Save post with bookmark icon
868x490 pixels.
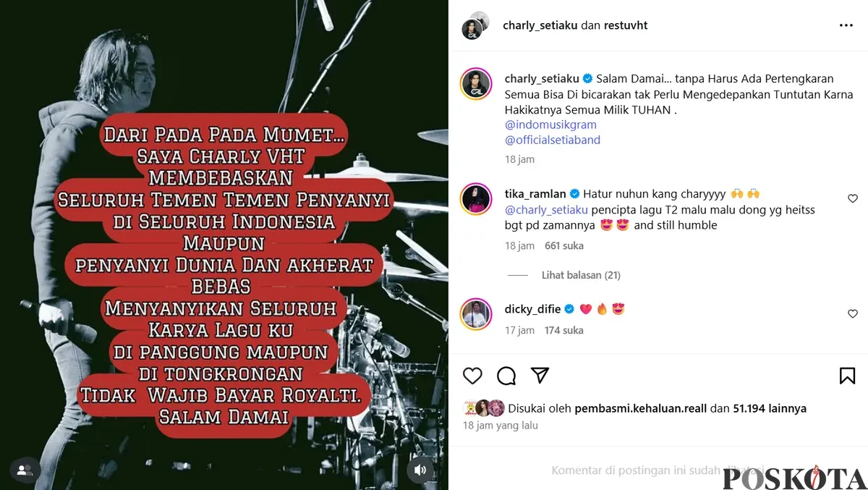pyautogui.click(x=847, y=376)
